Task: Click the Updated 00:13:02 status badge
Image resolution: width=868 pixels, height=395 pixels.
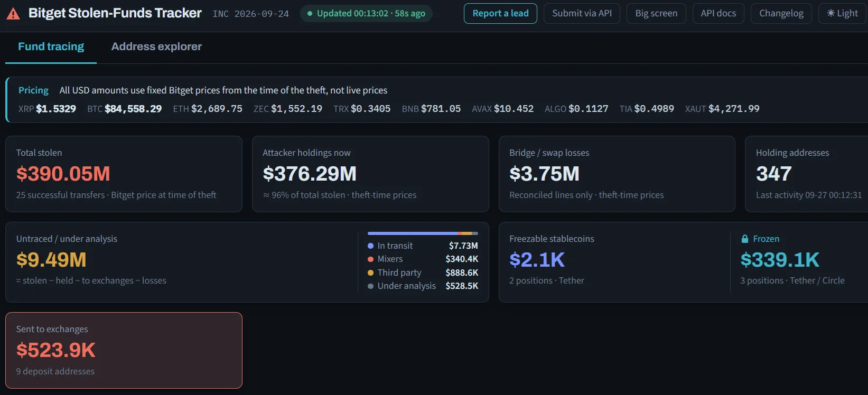Action: [366, 13]
